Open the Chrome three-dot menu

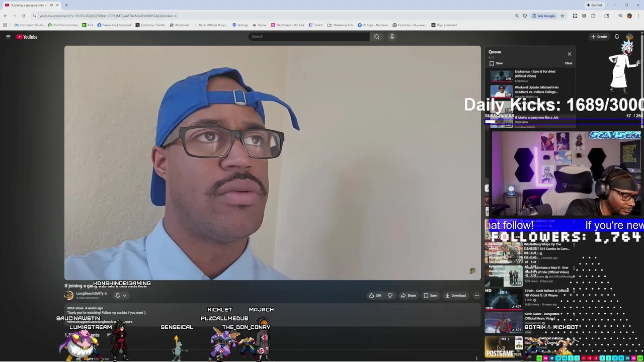(x=638, y=16)
